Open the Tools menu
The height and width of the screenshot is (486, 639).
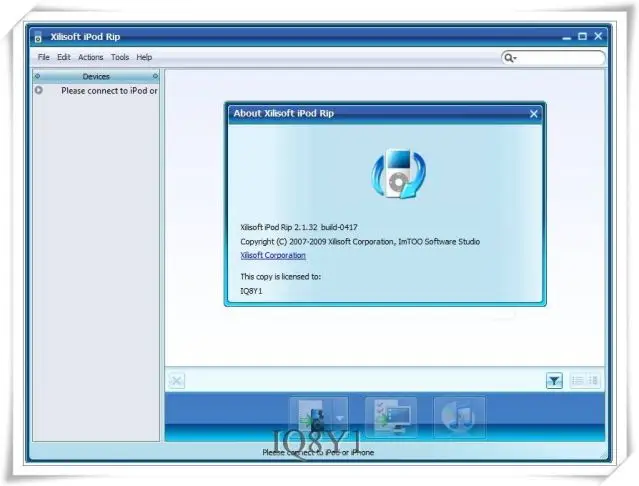click(120, 57)
